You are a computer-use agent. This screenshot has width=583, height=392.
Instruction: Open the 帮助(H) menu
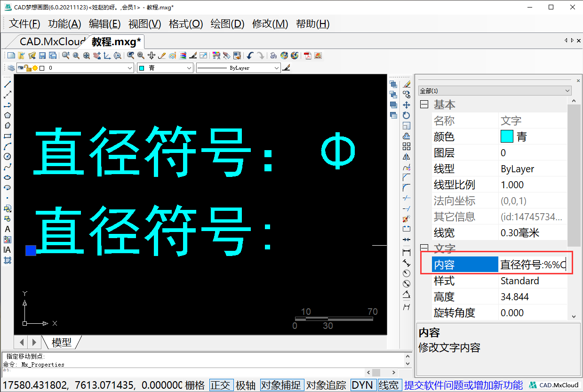click(313, 24)
